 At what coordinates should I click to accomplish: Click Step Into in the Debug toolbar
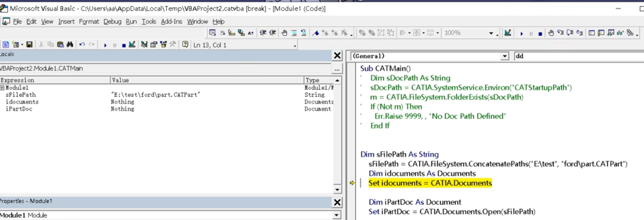(560, 33)
